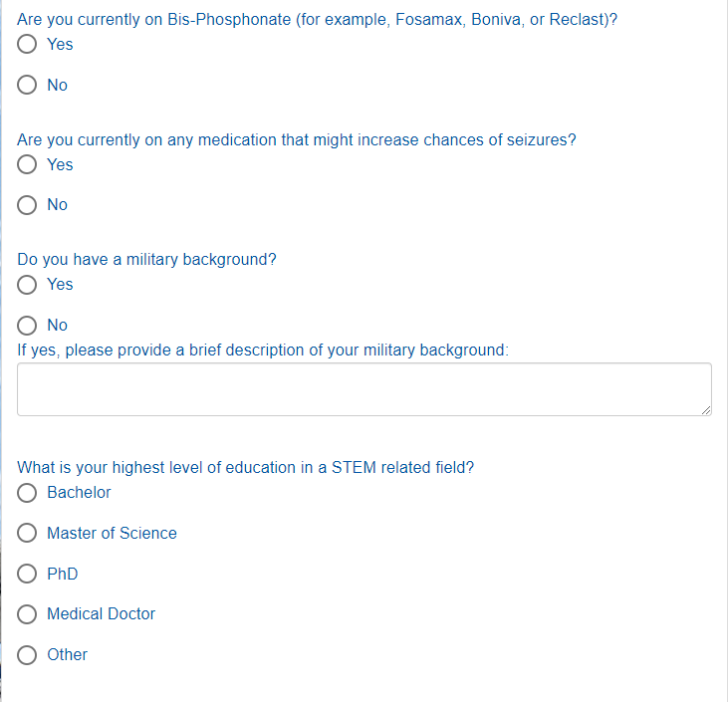Click the Master of Science radio circle

point(28,534)
